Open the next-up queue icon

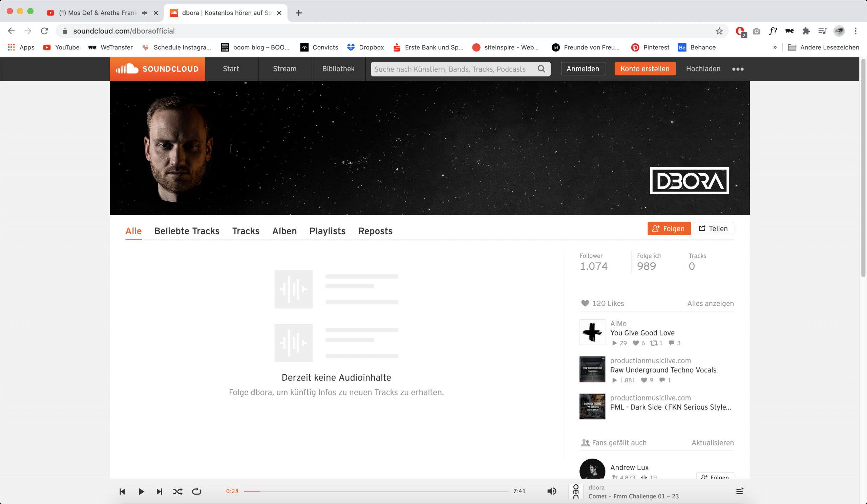[739, 491]
